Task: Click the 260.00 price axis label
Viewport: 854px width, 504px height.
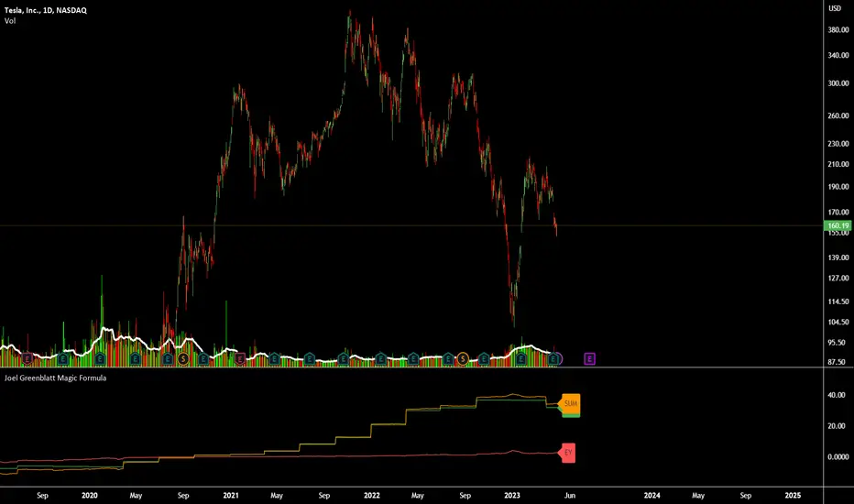Action: tap(838, 115)
